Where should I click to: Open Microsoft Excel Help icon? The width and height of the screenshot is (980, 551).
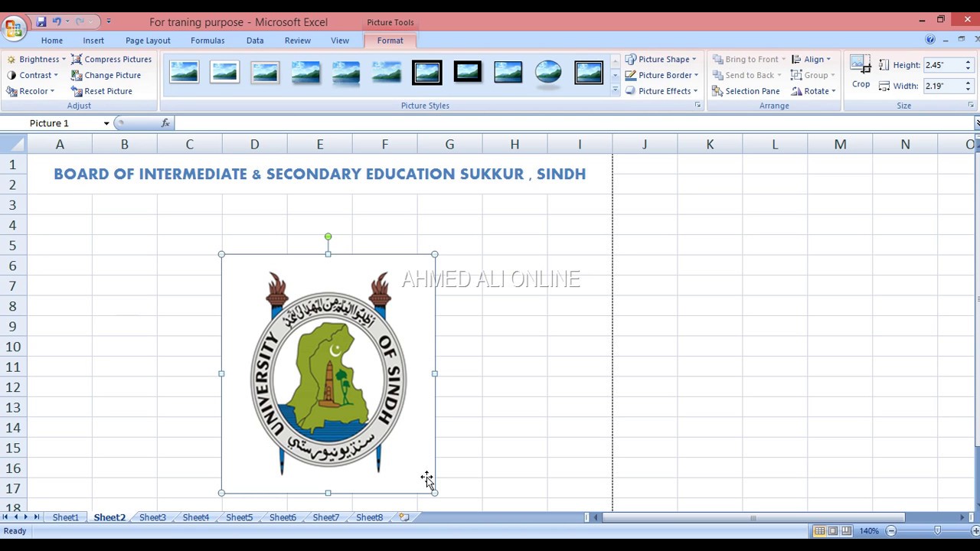(930, 40)
